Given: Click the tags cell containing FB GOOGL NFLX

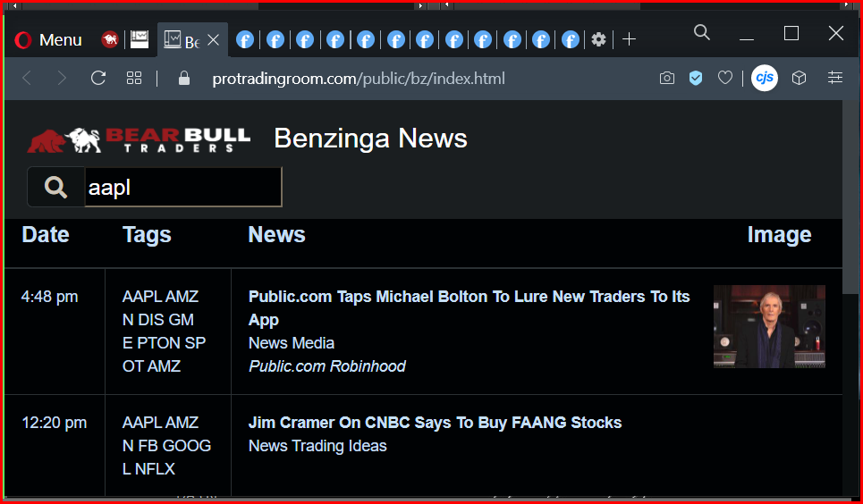Looking at the screenshot, I should coord(166,446).
